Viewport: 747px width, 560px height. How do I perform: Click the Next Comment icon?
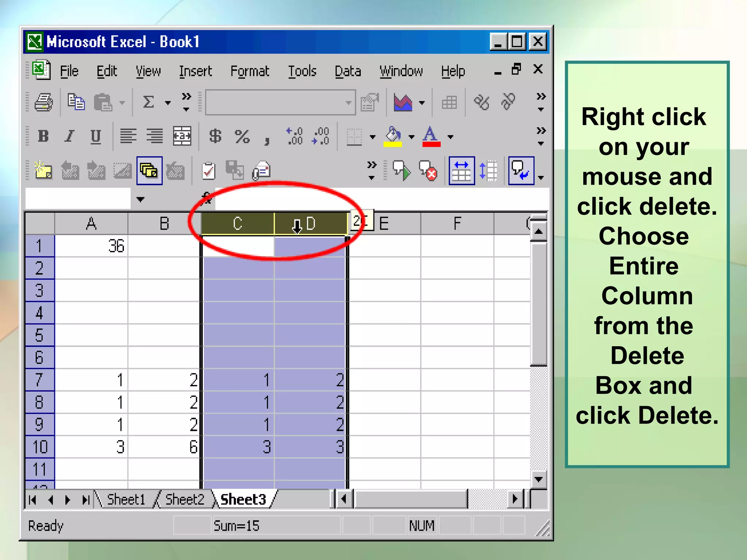[96, 171]
